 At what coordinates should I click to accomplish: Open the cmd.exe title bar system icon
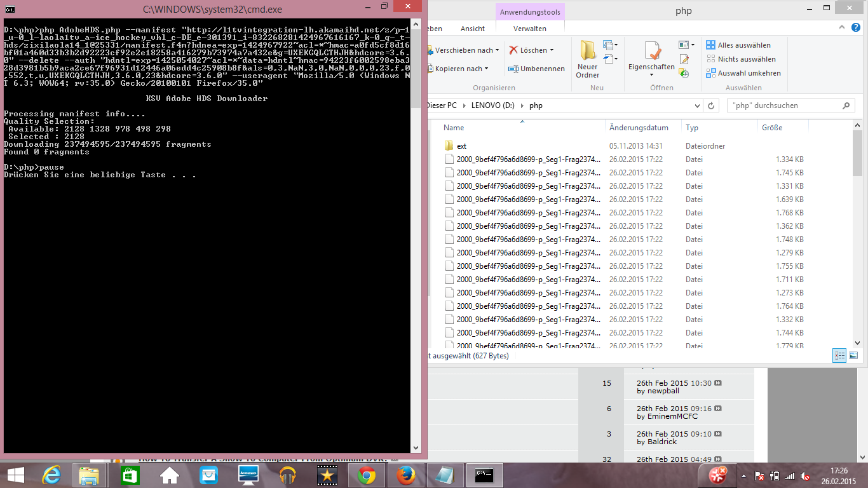pyautogui.click(x=10, y=9)
